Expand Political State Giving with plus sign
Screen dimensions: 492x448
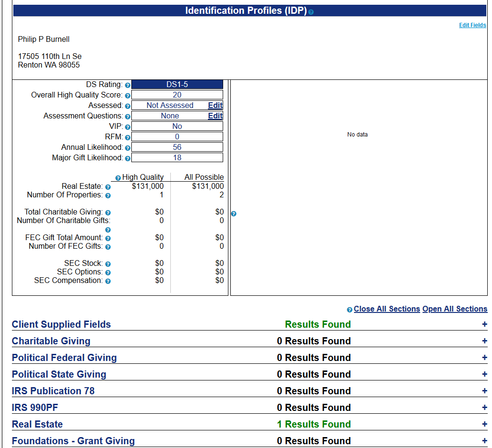(484, 374)
